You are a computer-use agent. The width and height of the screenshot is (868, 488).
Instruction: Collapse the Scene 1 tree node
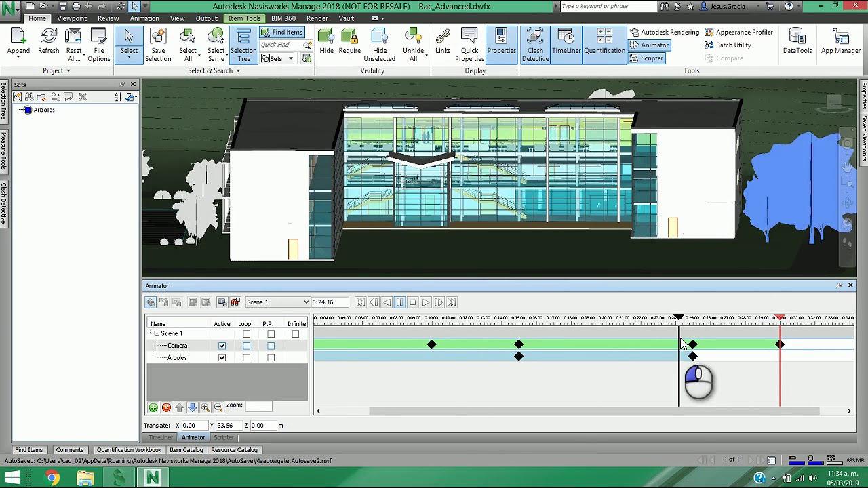pyautogui.click(x=156, y=333)
